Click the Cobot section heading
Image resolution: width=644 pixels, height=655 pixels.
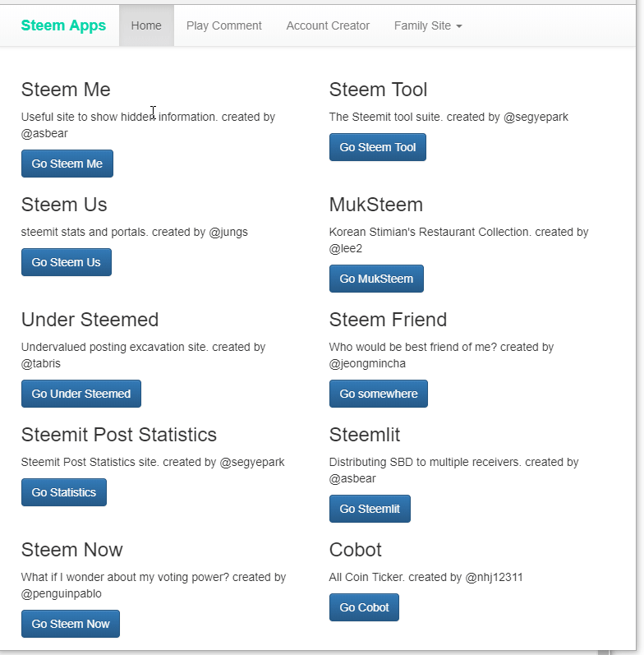click(x=355, y=550)
